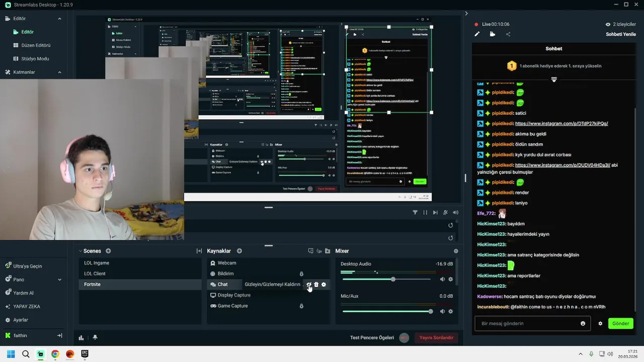644x362 pixels.
Task: Switch to the LOL Ingame scene
Action: [140, 263]
